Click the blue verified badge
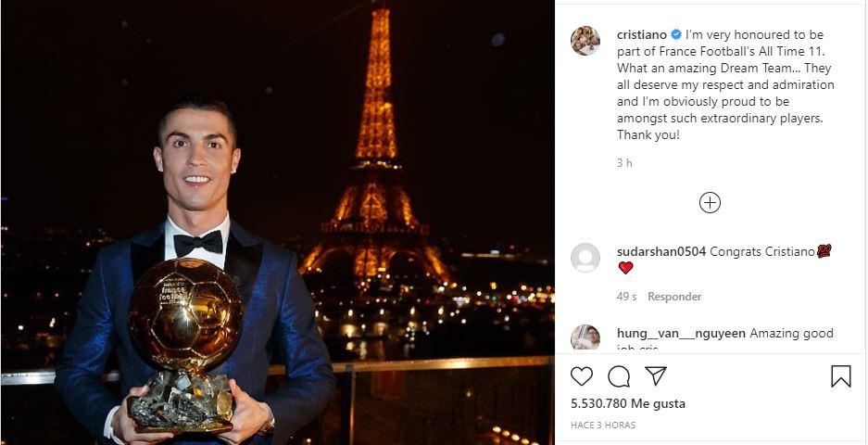This screenshot has width=868, height=445. (x=676, y=35)
